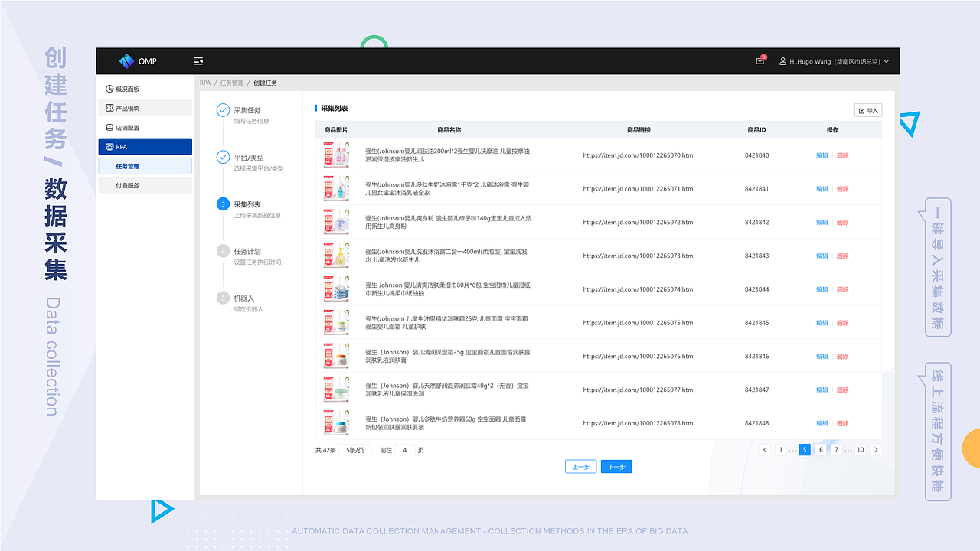Open thumbnail for product ID 8421846
The image size is (980, 551).
coord(336,356)
